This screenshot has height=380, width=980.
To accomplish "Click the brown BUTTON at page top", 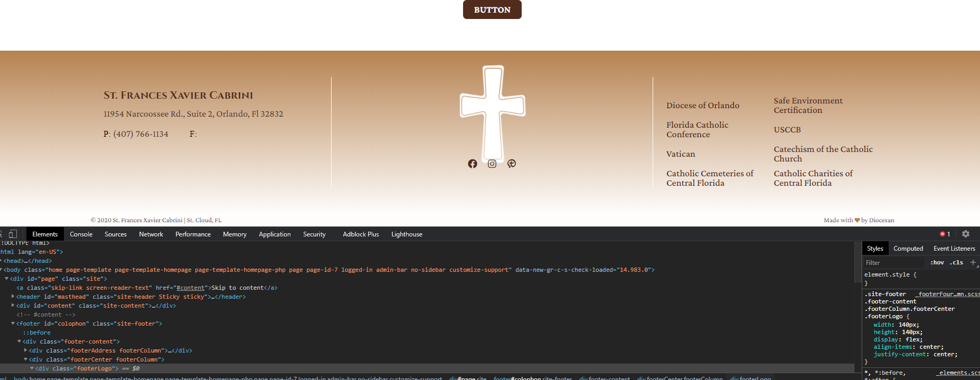I will pyautogui.click(x=492, y=9).
